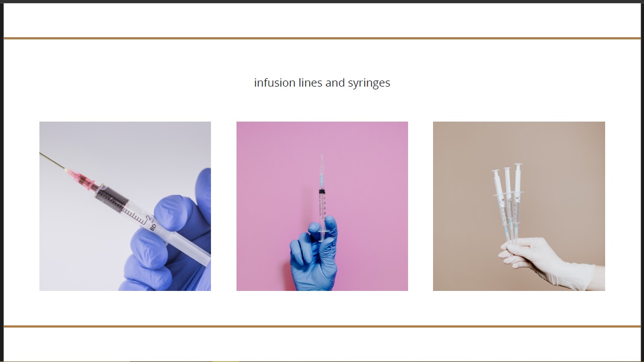
Task: Click the upright syringe on pink background
Action: click(x=323, y=198)
